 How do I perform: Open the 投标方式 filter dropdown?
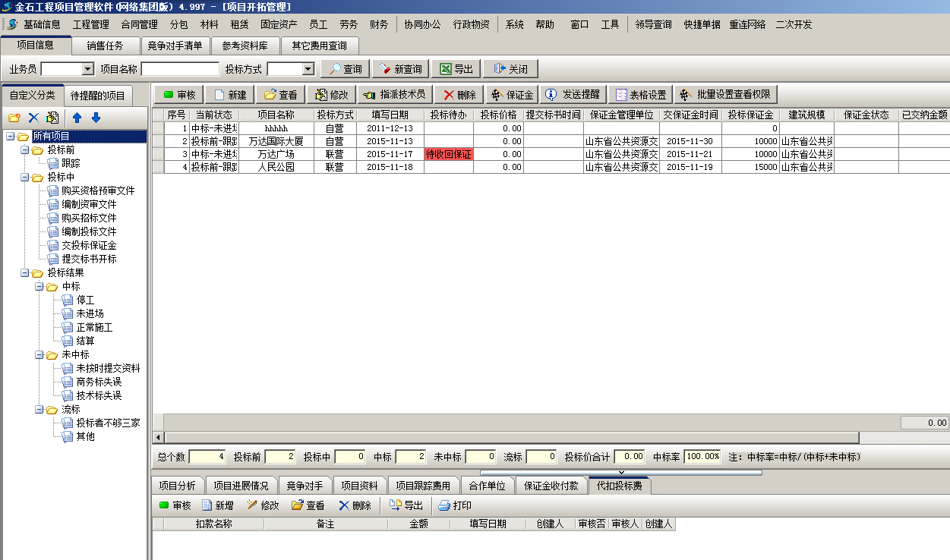pyautogui.click(x=308, y=69)
